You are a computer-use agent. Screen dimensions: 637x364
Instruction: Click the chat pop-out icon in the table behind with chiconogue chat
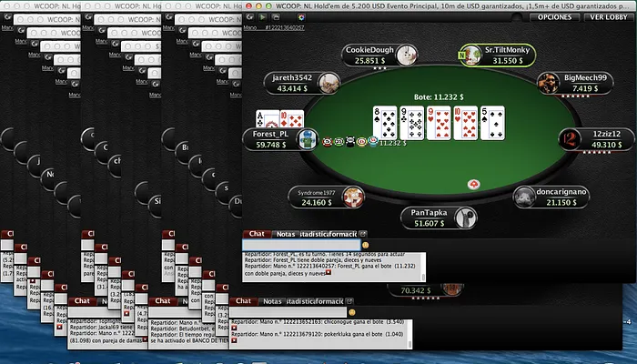pos(349,301)
